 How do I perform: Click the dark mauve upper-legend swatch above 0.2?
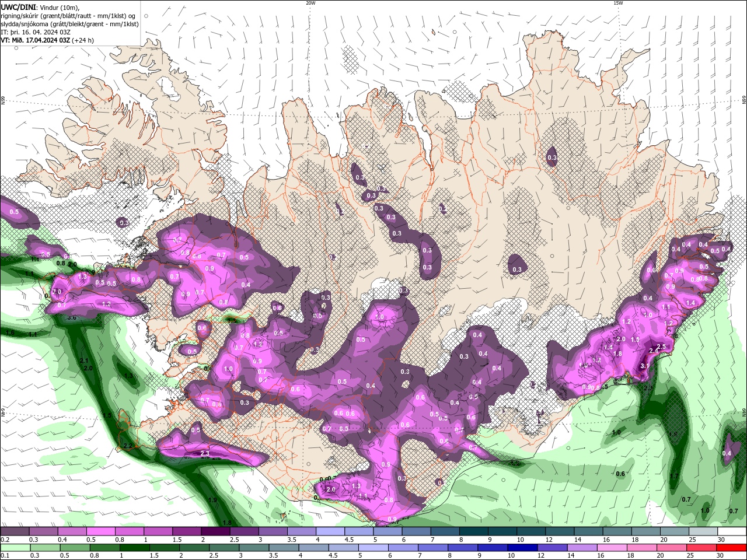click(15, 531)
